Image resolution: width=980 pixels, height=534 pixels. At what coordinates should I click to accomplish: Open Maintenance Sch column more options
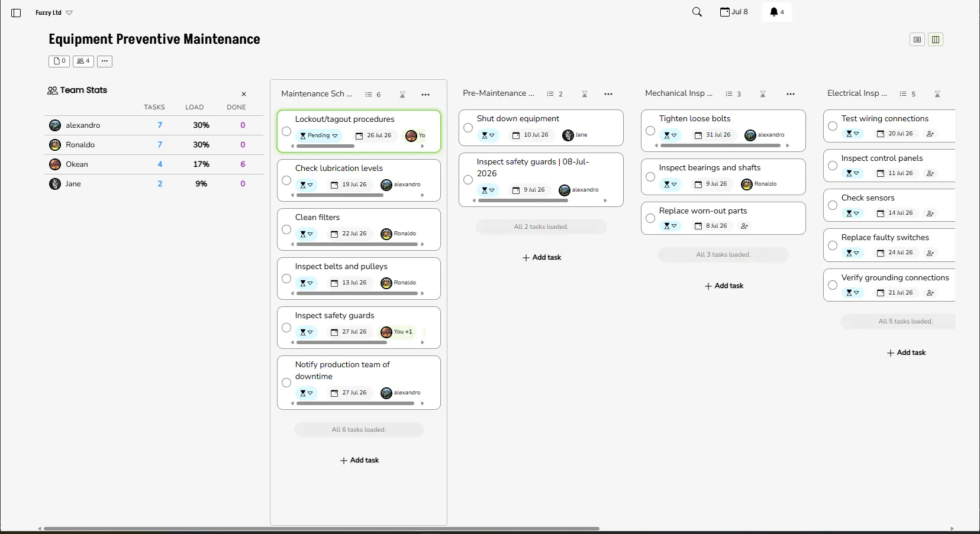click(x=425, y=95)
